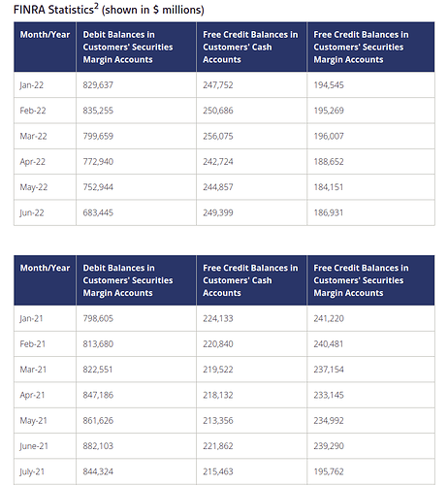Viewport: 448px width, 485px height.
Task: Select the second table's Free Credit Cash header
Action: point(250,280)
